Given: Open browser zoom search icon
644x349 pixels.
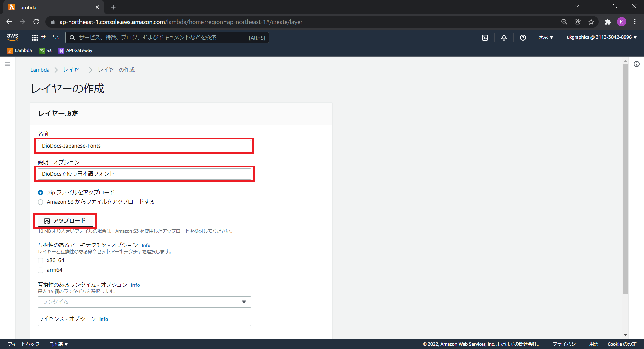Looking at the screenshot, I should tap(564, 22).
